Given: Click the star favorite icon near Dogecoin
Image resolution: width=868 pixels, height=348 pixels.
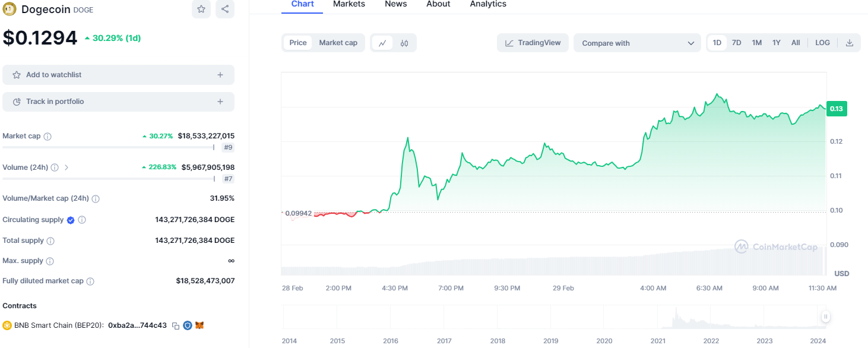Looking at the screenshot, I should [201, 9].
